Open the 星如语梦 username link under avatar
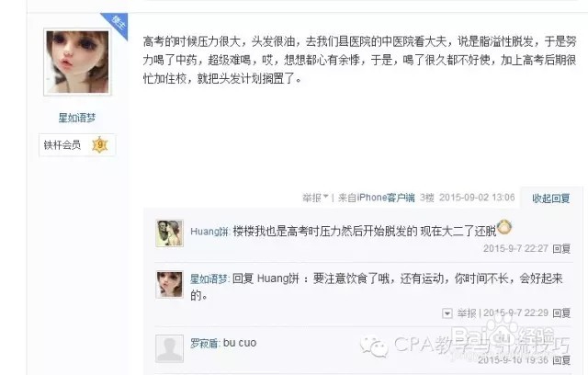The height and width of the screenshot is (375, 588). coord(77,119)
